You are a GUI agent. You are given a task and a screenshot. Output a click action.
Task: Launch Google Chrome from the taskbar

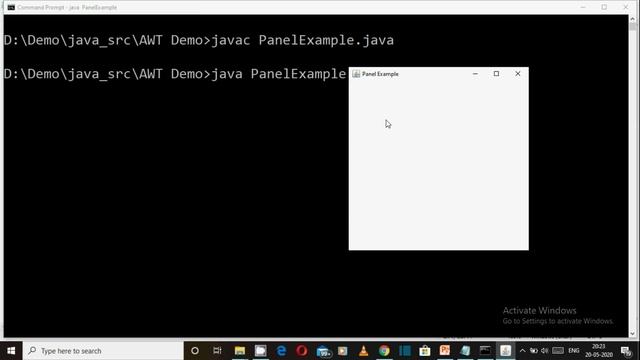384,351
